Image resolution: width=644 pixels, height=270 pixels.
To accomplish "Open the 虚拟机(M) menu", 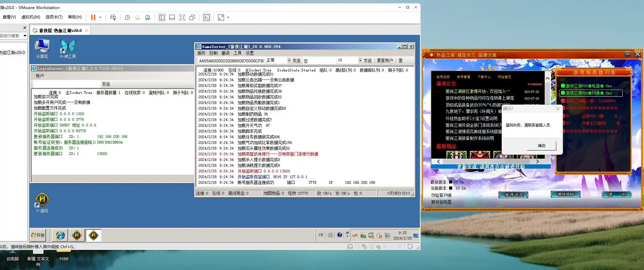I will point(31,17).
